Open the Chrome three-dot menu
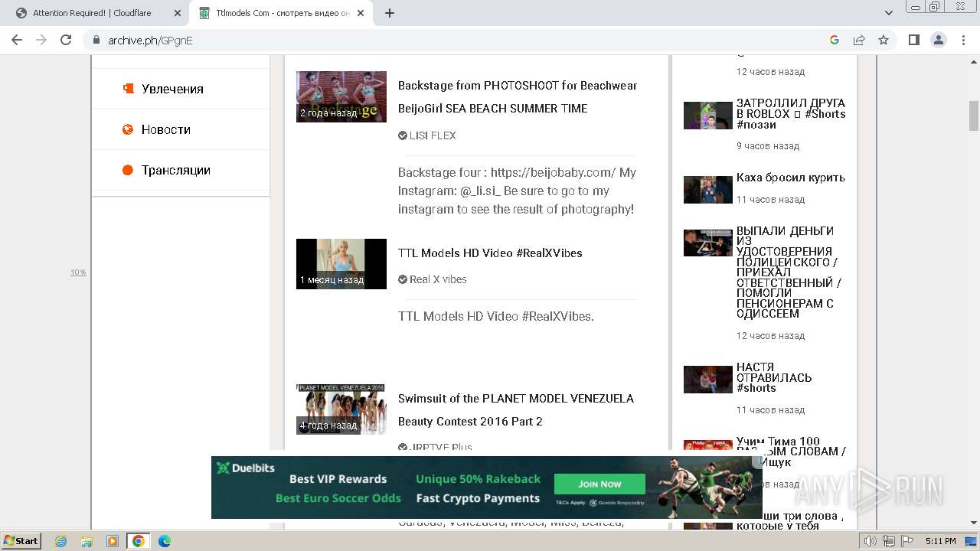 point(963,40)
